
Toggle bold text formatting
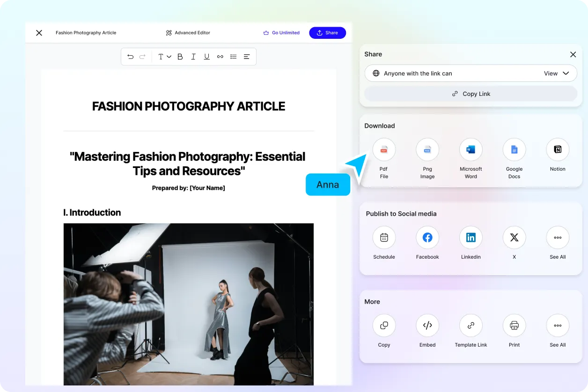[180, 57]
